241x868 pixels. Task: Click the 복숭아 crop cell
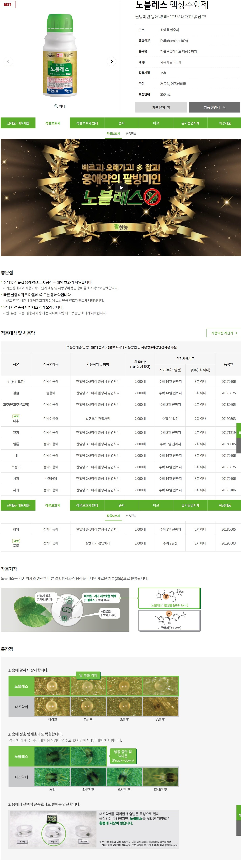[x=16, y=467]
